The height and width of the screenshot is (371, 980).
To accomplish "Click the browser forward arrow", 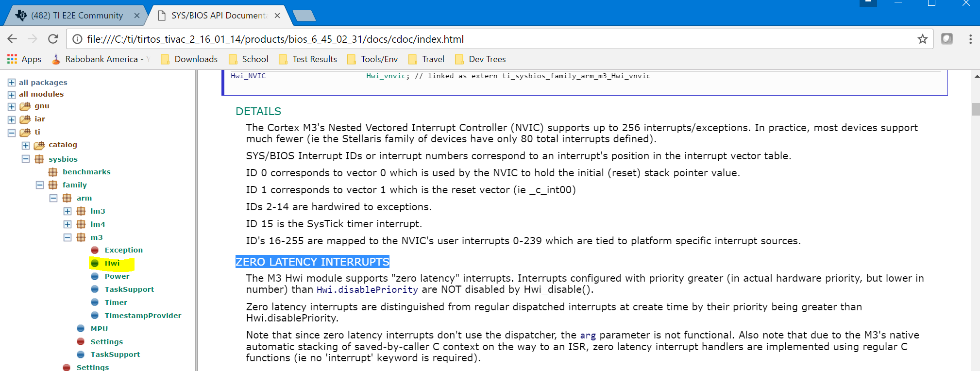I will tap(33, 39).
